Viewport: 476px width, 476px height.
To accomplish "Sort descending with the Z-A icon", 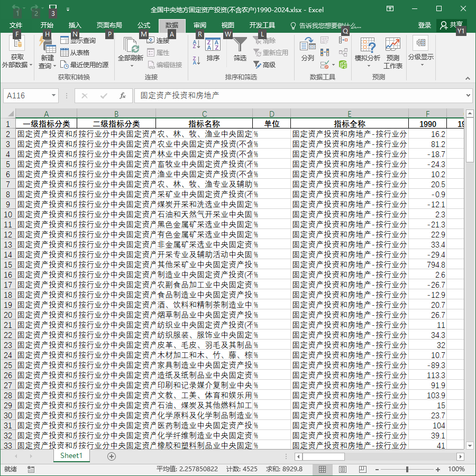I will [196, 60].
